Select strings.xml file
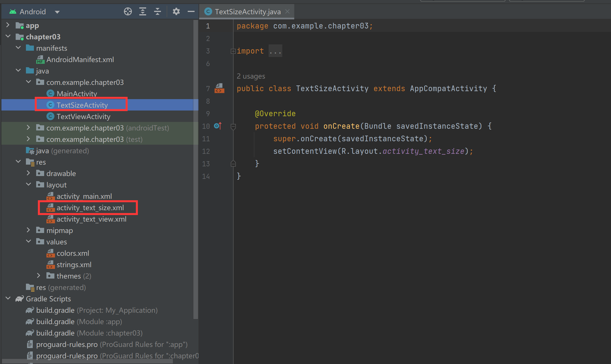The height and width of the screenshot is (364, 611). (74, 265)
